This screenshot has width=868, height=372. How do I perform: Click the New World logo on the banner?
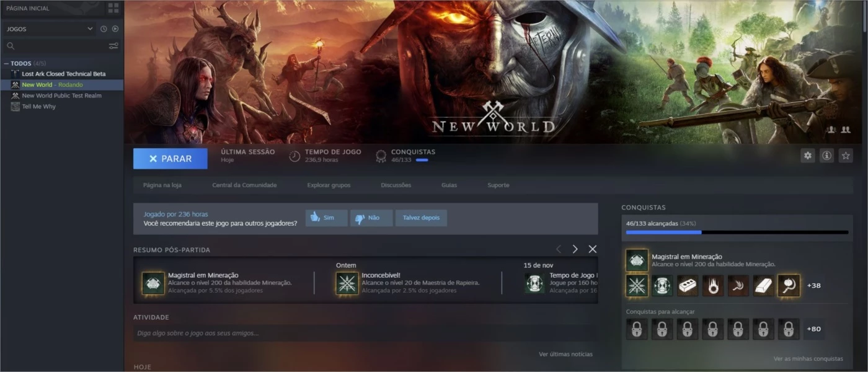[494, 118]
